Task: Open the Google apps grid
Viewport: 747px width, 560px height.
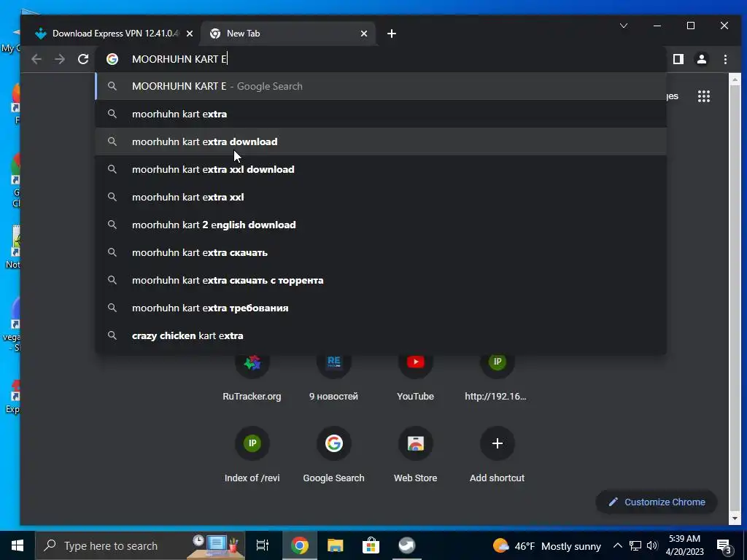Action: [x=704, y=96]
